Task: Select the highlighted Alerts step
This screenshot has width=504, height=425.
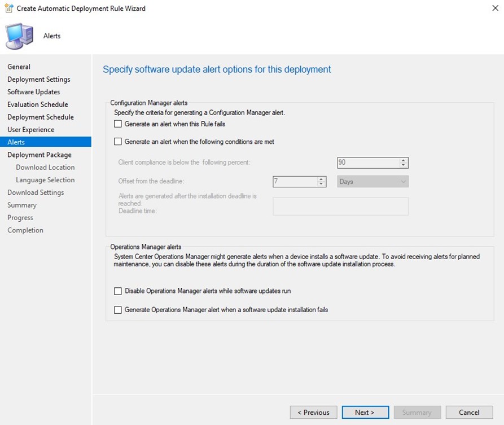Action: click(x=46, y=142)
